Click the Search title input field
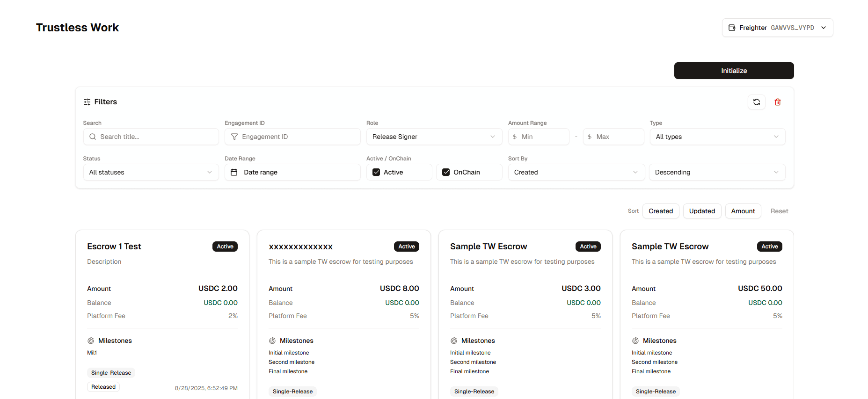Screen dimensions: 868x399 (x=151, y=137)
